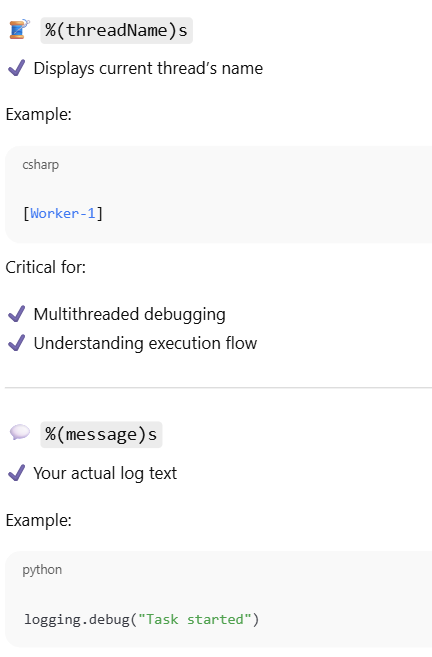Click the Critical for: heading text

pos(46,267)
